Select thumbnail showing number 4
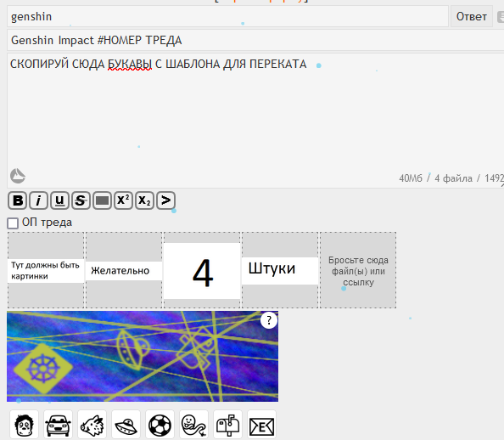Screen dimensions: 504x440 [202, 270]
